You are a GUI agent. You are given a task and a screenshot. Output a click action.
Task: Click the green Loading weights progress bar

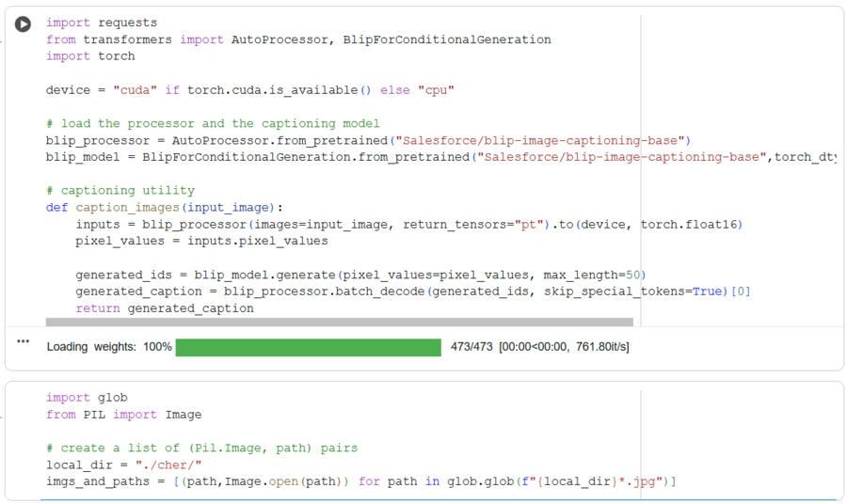point(309,347)
